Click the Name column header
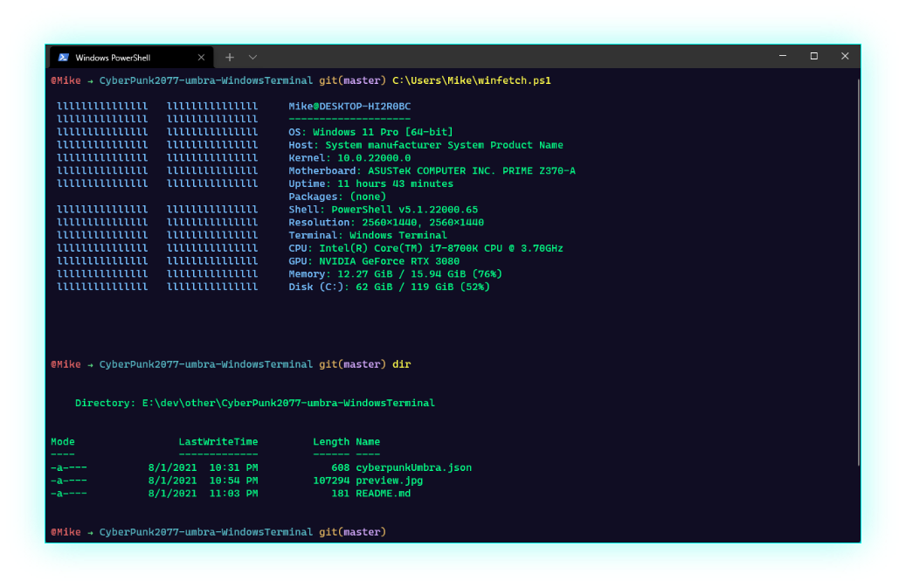 (368, 442)
